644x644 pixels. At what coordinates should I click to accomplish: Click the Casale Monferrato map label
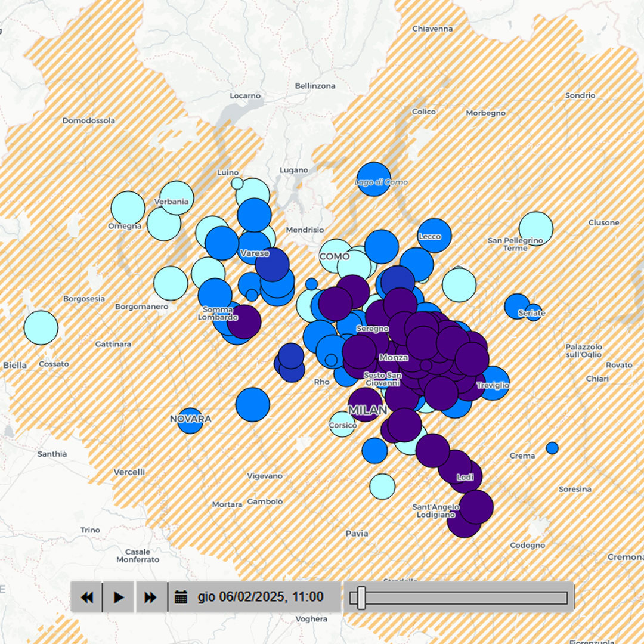point(138,556)
